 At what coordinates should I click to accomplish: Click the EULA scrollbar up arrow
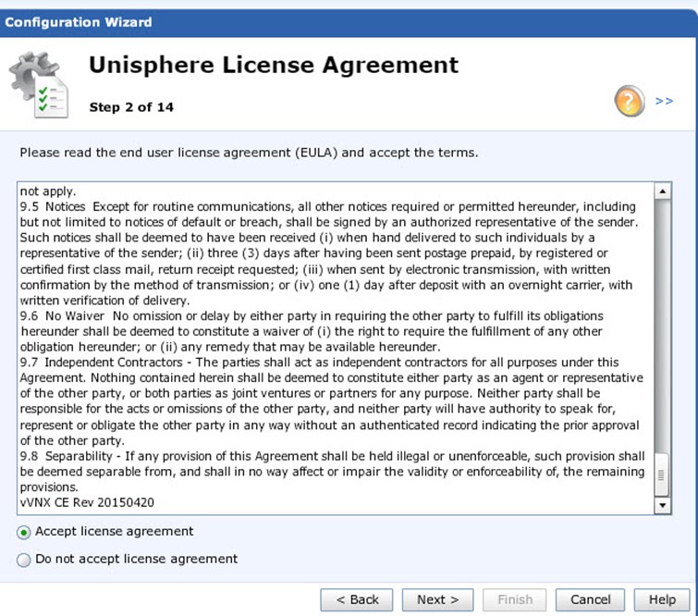coord(663,191)
